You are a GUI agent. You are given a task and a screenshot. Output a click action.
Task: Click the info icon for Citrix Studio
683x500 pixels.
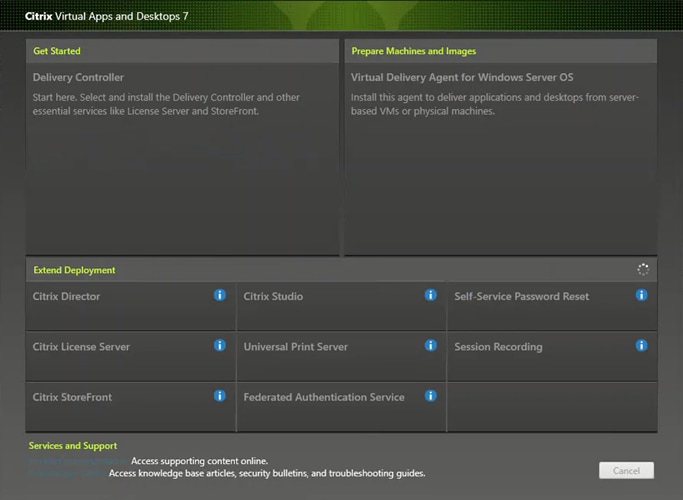pos(431,295)
